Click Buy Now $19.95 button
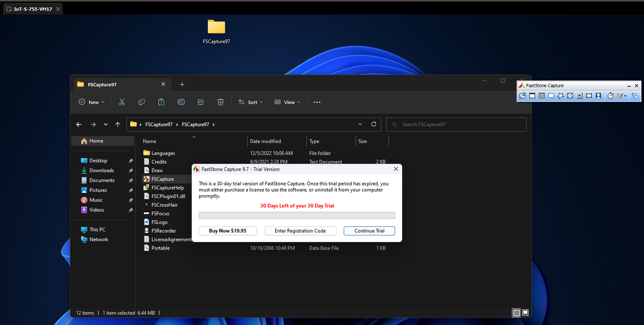This screenshot has height=325, width=644. (x=228, y=231)
